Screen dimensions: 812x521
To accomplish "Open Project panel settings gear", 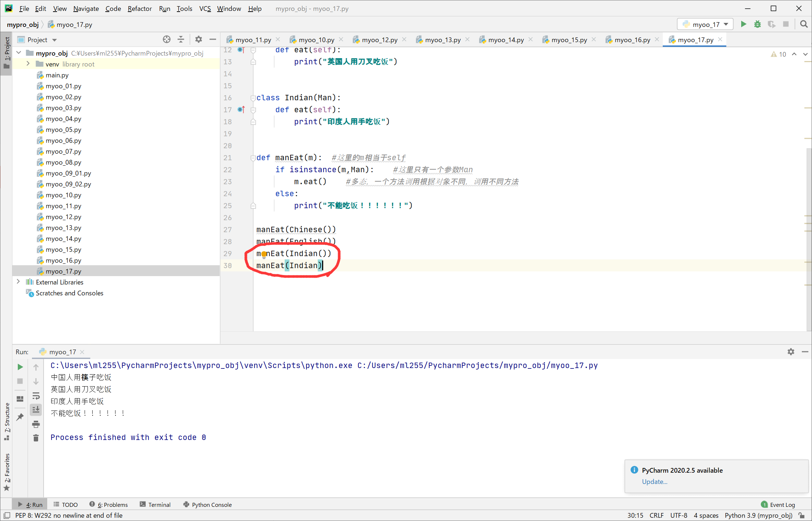I will [x=198, y=40].
